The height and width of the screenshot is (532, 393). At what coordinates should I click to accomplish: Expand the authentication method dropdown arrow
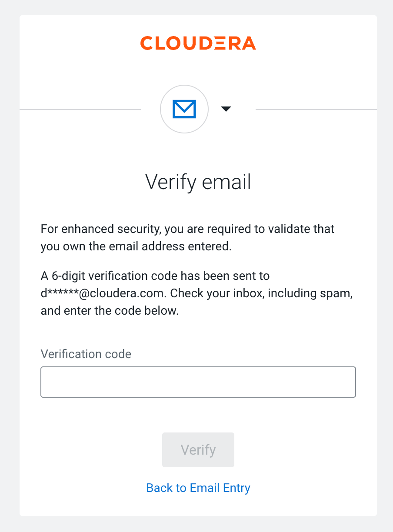tap(226, 109)
